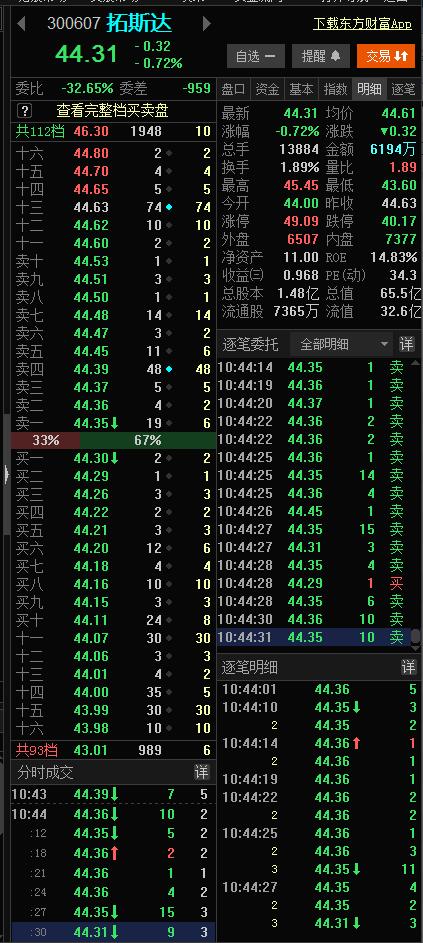Click the 涨停 49.09 value
The height and width of the screenshot is (943, 423).
(301, 221)
